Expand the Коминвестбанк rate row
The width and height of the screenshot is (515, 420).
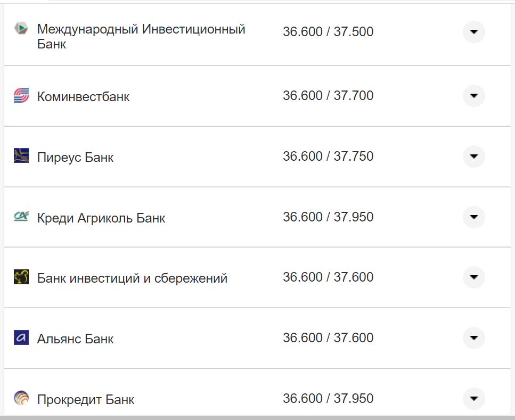coord(473,96)
